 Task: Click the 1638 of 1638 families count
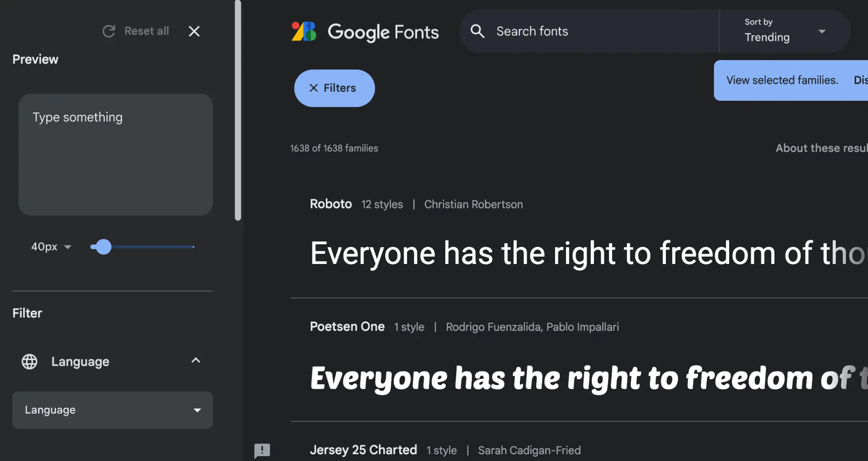(334, 148)
